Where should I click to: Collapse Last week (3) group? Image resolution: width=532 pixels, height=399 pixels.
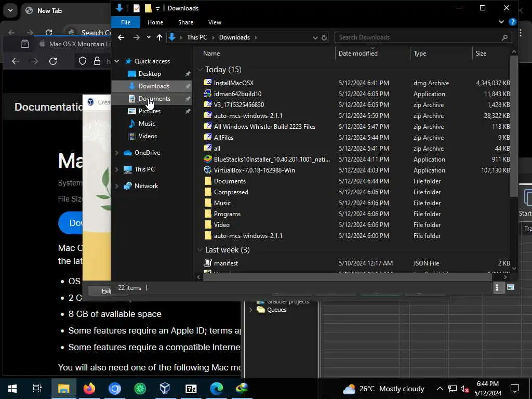[x=200, y=250]
